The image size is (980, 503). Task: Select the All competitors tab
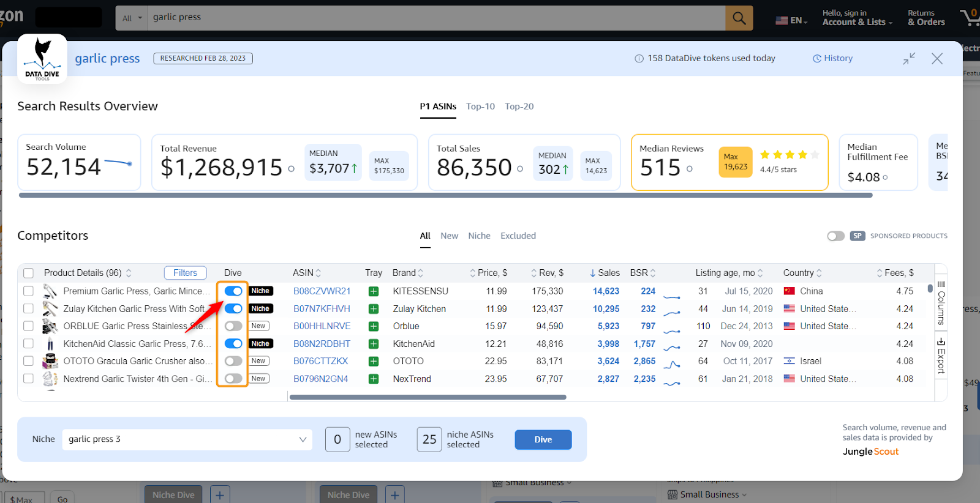point(425,236)
